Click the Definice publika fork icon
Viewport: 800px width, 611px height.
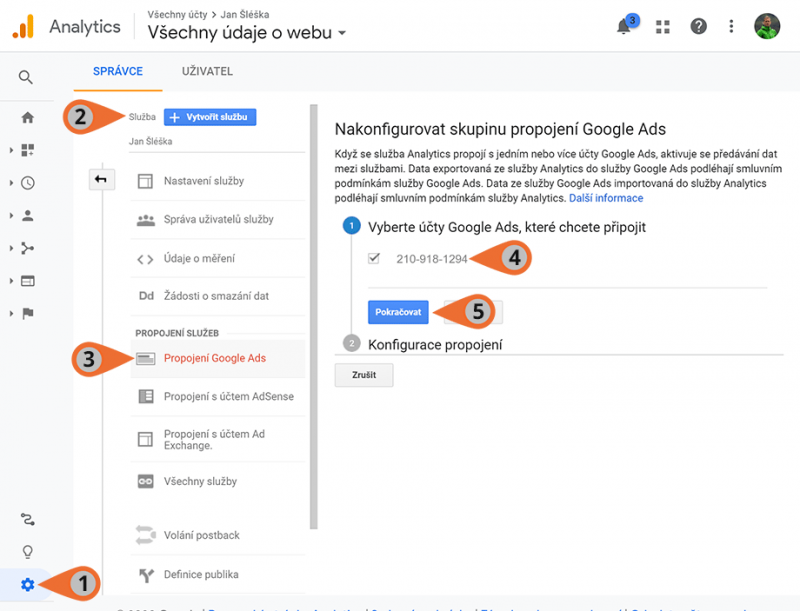146,575
